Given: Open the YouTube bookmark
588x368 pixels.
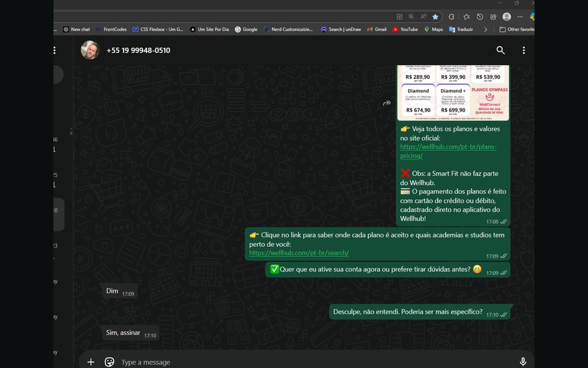Looking at the screenshot, I should [x=405, y=29].
